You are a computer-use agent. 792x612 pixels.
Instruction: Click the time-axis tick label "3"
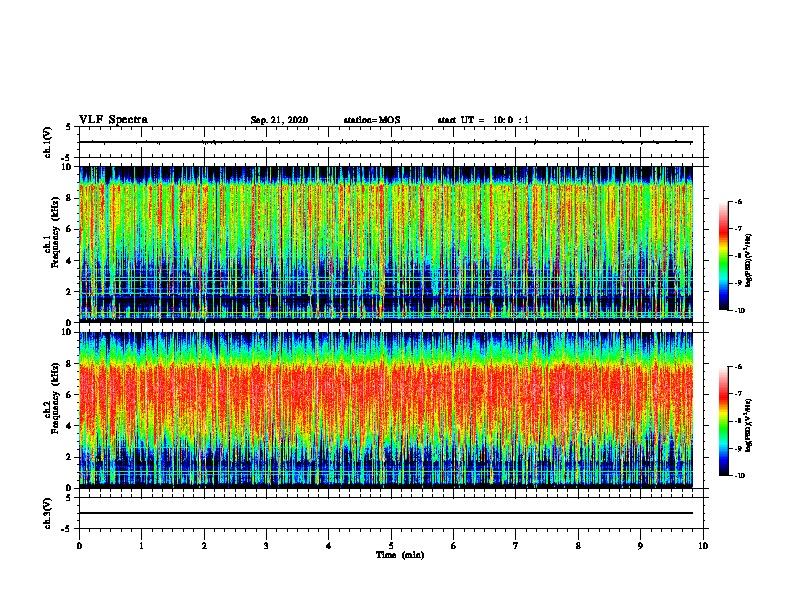[x=266, y=546]
